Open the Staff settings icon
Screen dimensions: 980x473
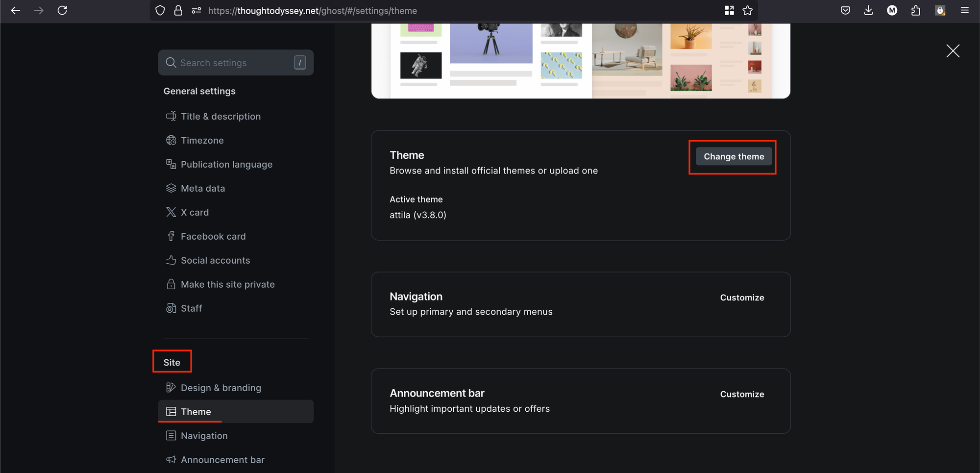[171, 308]
